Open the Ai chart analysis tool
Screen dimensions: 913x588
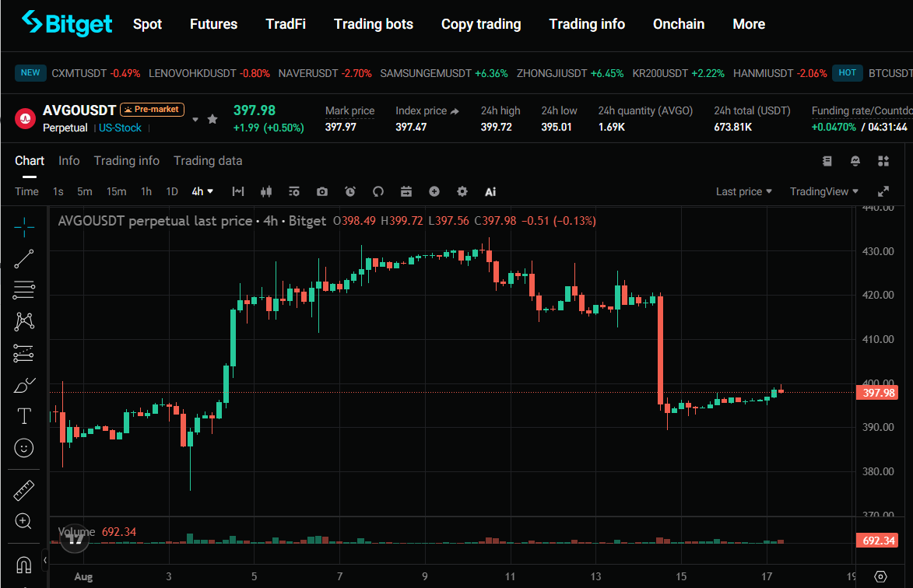pyautogui.click(x=490, y=192)
